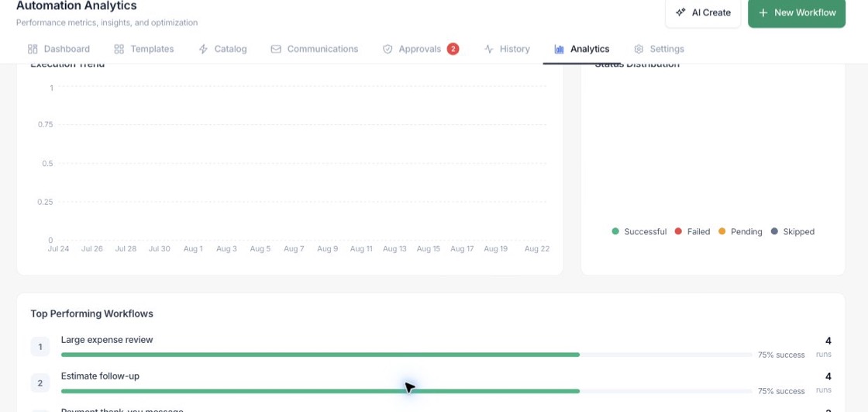Click the History pulse icon

point(489,49)
